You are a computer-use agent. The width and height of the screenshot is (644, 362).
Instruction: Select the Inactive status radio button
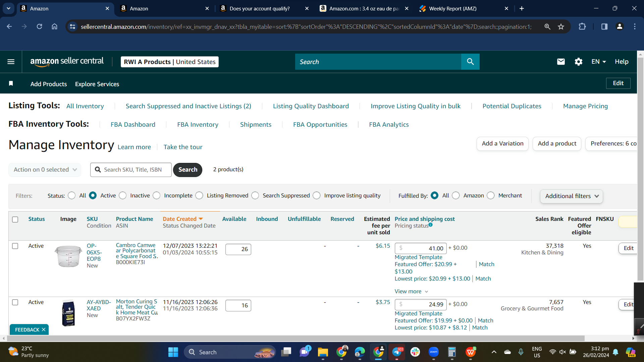point(123,195)
